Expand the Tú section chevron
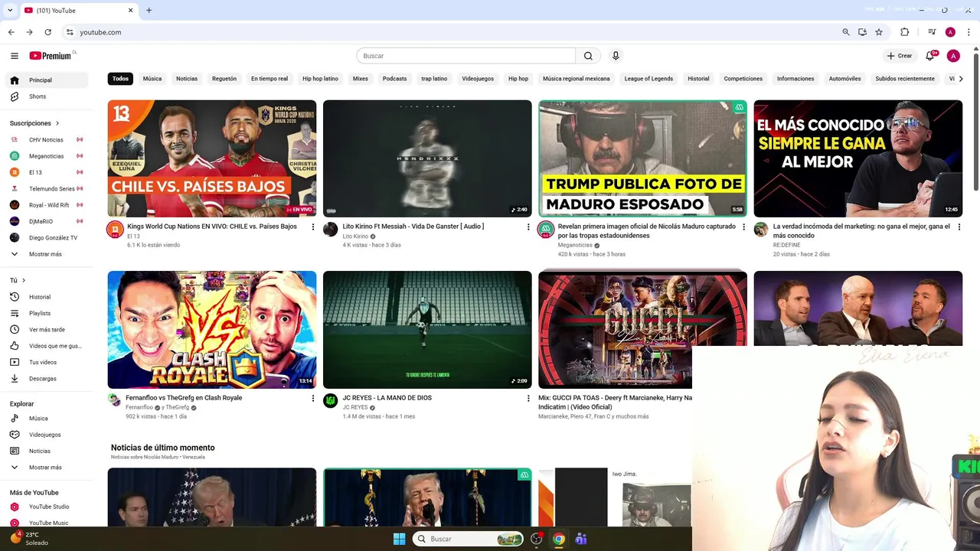Screen dimensions: 980x551 pyautogui.click(x=24, y=280)
